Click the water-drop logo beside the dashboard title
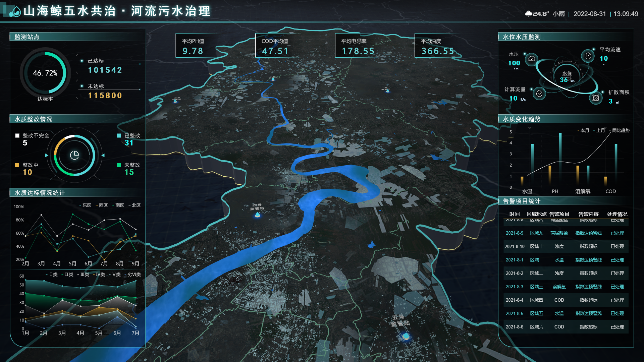This screenshot has height=362, width=644. pyautogui.click(x=15, y=12)
